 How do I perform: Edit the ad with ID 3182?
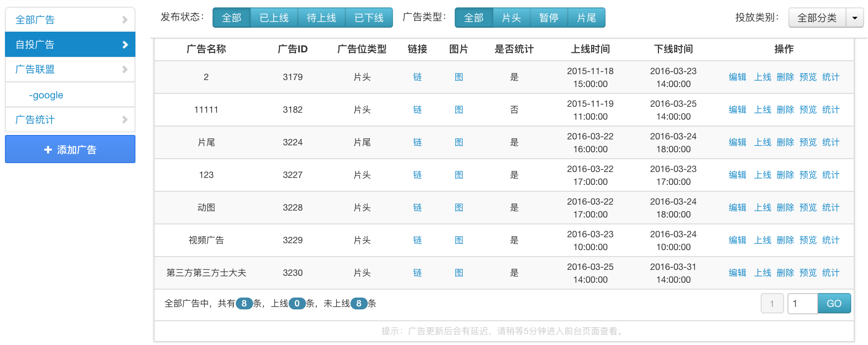(x=737, y=110)
